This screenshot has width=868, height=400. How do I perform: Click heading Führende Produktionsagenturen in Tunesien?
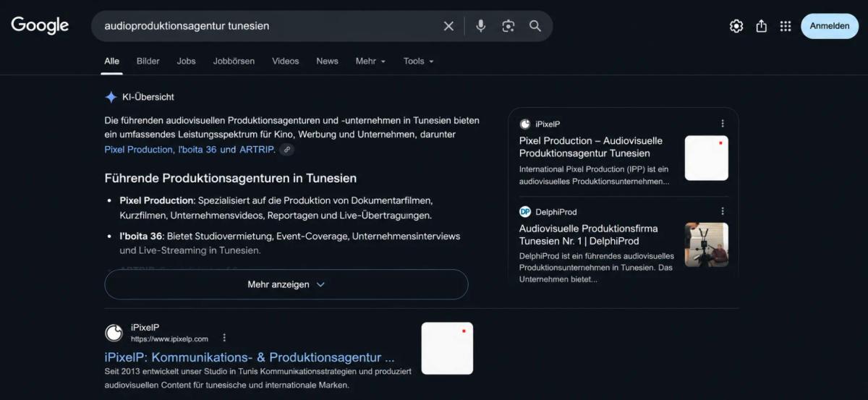[231, 178]
